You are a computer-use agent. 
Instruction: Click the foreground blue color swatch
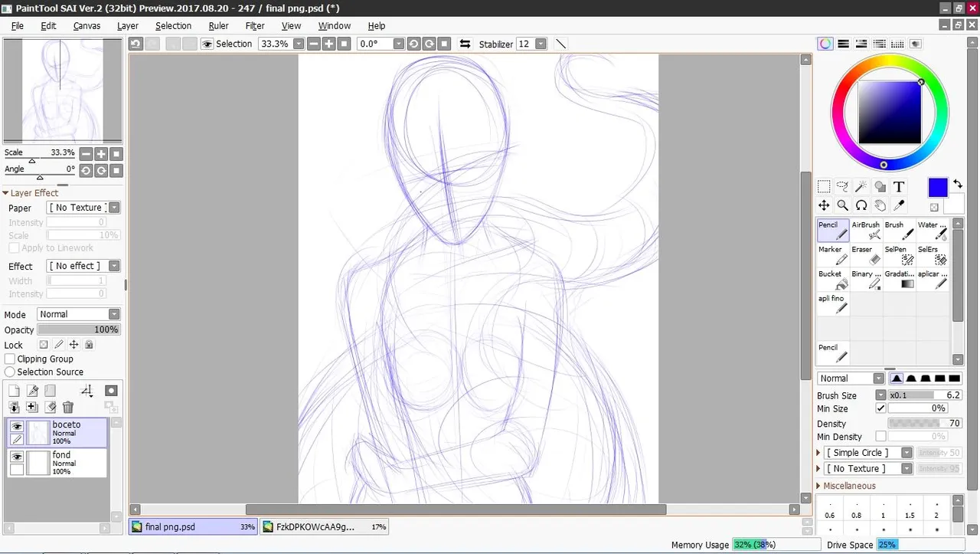[938, 187]
